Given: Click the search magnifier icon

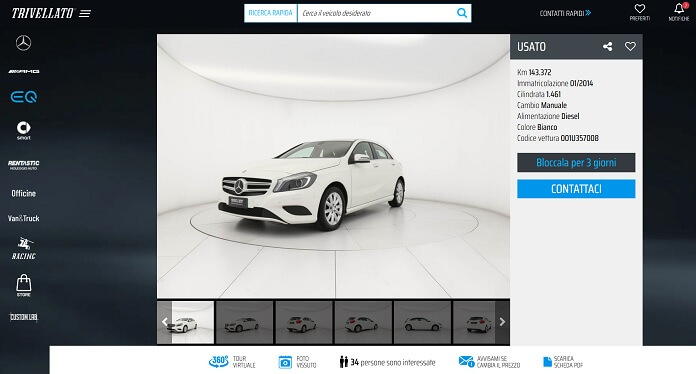Looking at the screenshot, I should pyautogui.click(x=462, y=13).
